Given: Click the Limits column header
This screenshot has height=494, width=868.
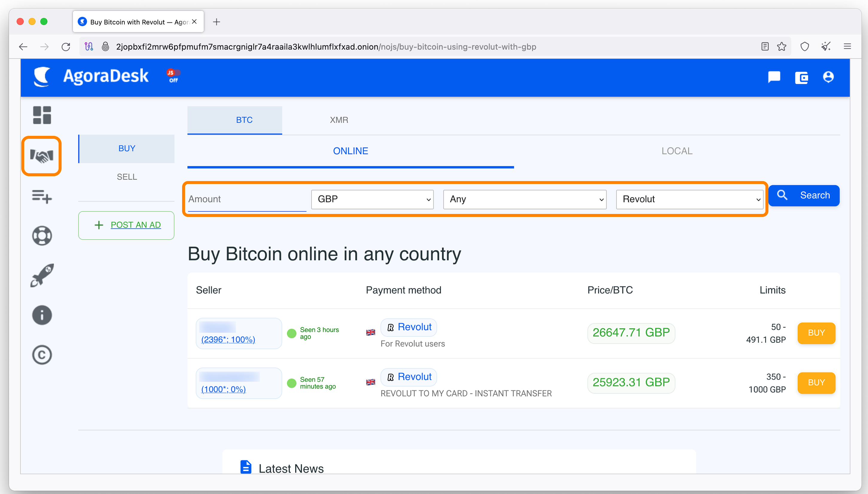Looking at the screenshot, I should click(x=772, y=290).
